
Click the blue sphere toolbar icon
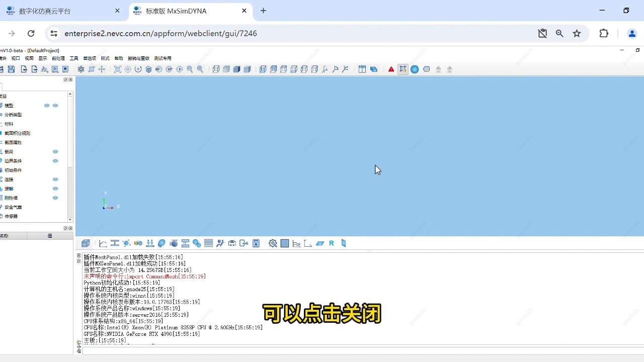tap(415, 69)
